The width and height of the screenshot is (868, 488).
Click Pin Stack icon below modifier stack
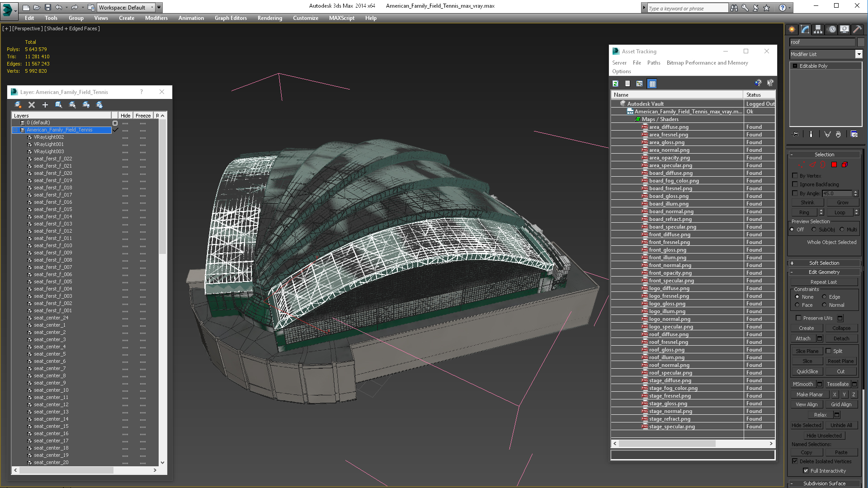pyautogui.click(x=796, y=134)
